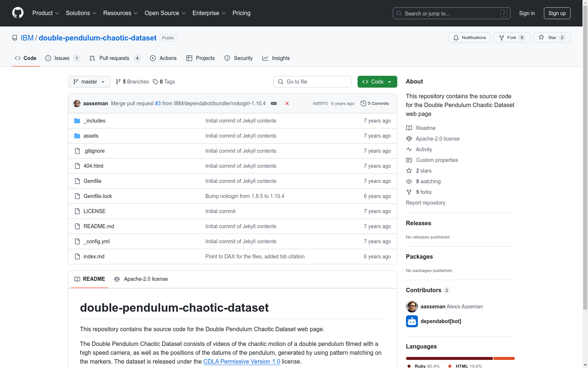This screenshot has width=588, height=368.
Task: Click the tag icon next to 0 Tags
Action: (155, 82)
